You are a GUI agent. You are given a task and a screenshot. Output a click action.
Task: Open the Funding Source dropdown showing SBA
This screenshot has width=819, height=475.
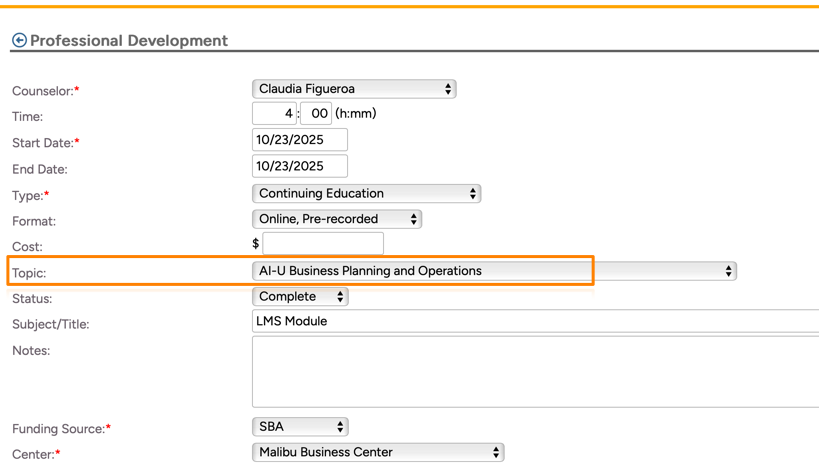[x=300, y=427]
